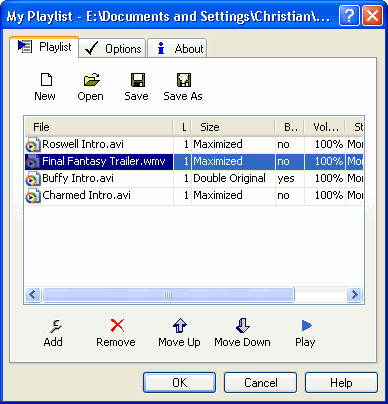Click the New playlist icon
The image size is (388, 404).
(46, 80)
